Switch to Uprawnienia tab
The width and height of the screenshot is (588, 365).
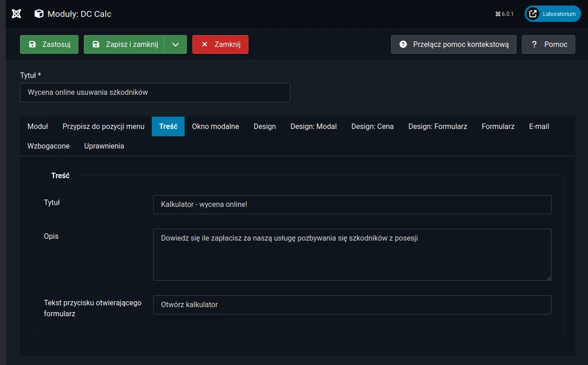(x=104, y=146)
